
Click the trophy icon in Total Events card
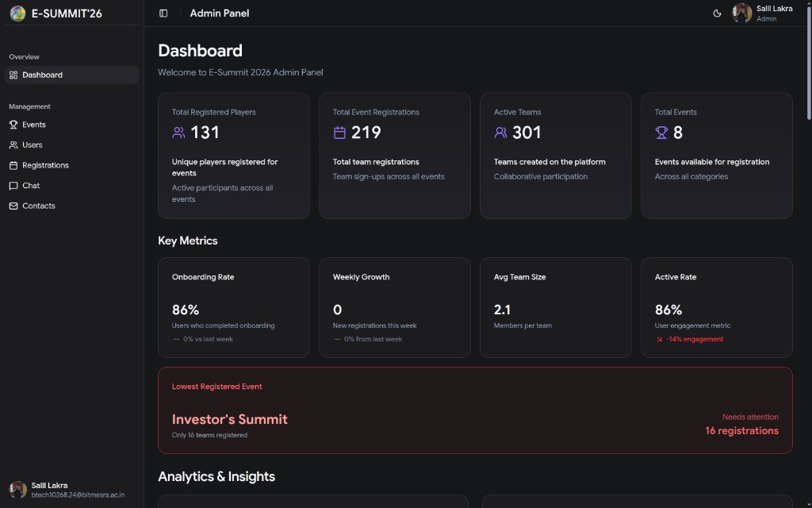click(661, 133)
